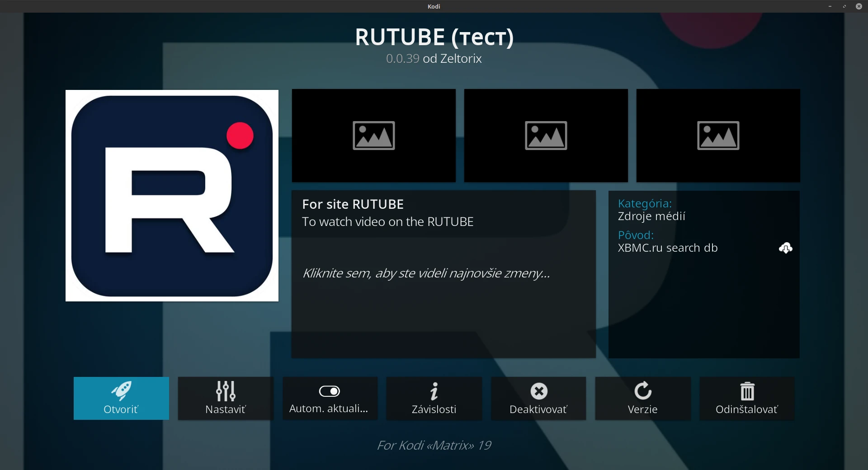
Task: Toggle the Autom. aktuali... auto-update switch
Action: 330,398
